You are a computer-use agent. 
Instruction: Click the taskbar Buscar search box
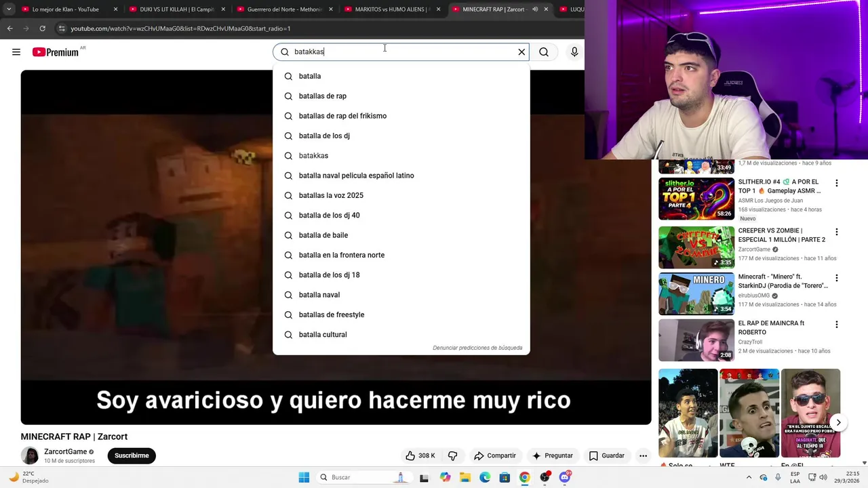364,477
